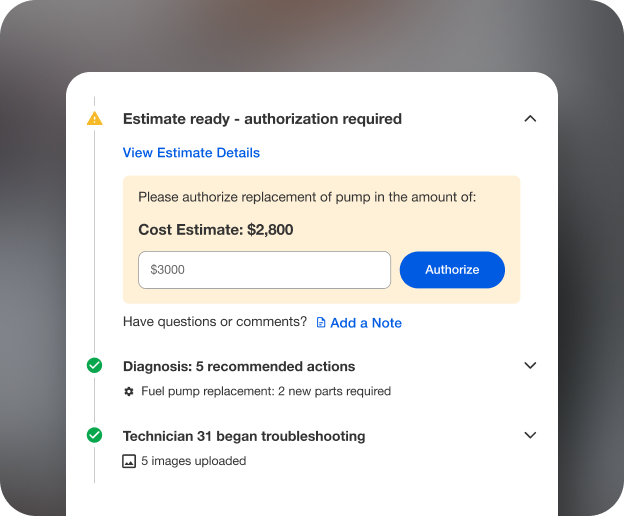Click the Add a Note link text
Image resolution: width=624 pixels, height=516 pixels.
tap(366, 323)
